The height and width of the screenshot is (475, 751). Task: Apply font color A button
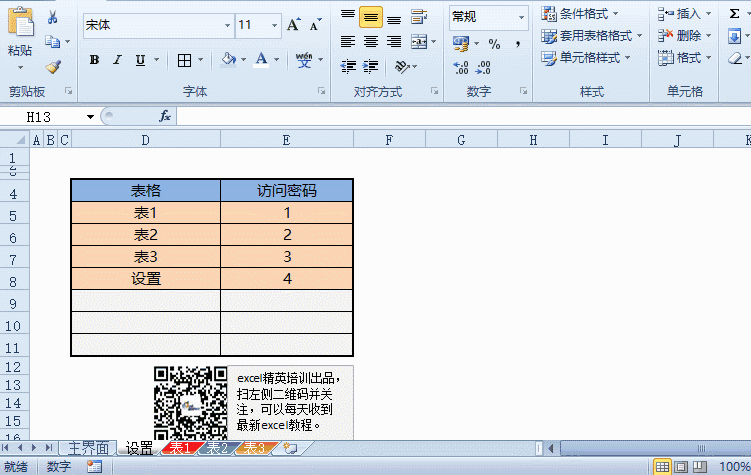(261, 59)
